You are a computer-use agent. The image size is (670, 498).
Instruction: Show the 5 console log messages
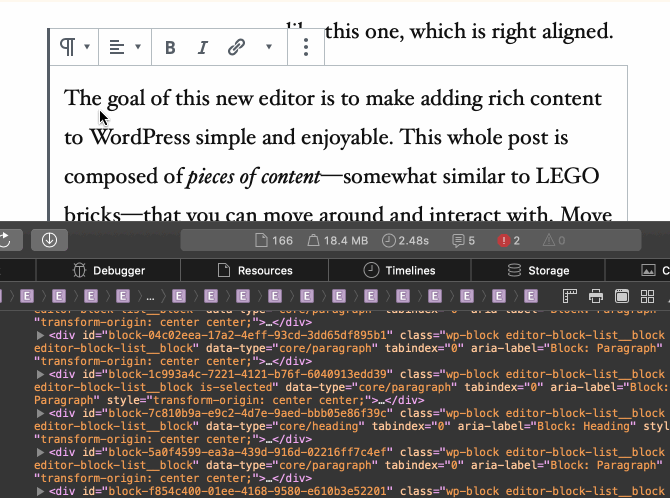click(464, 241)
